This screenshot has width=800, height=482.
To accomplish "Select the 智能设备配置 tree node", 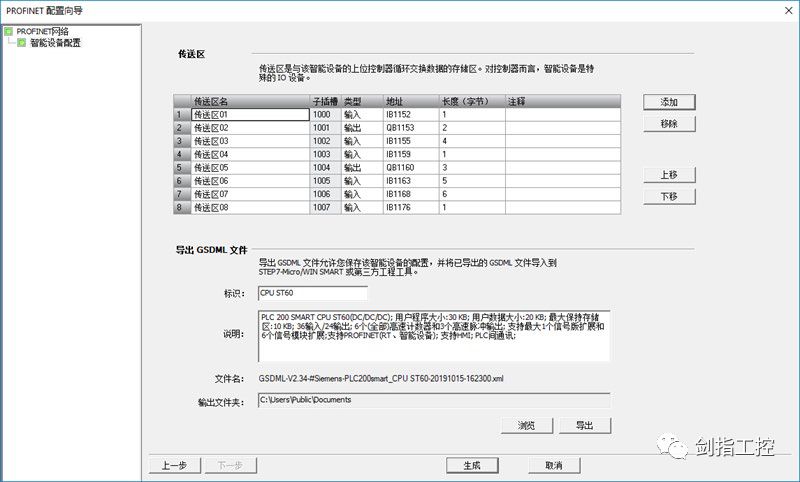I will tap(55, 43).
